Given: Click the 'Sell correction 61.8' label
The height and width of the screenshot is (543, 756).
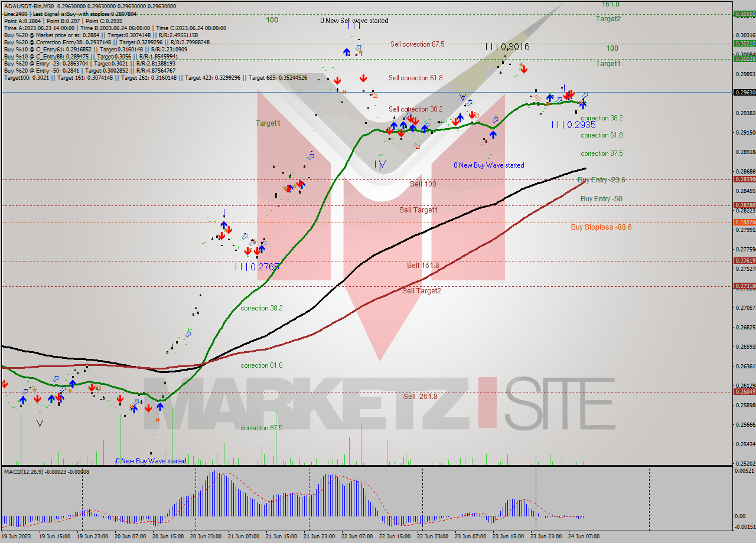Looking at the screenshot, I should (x=416, y=78).
